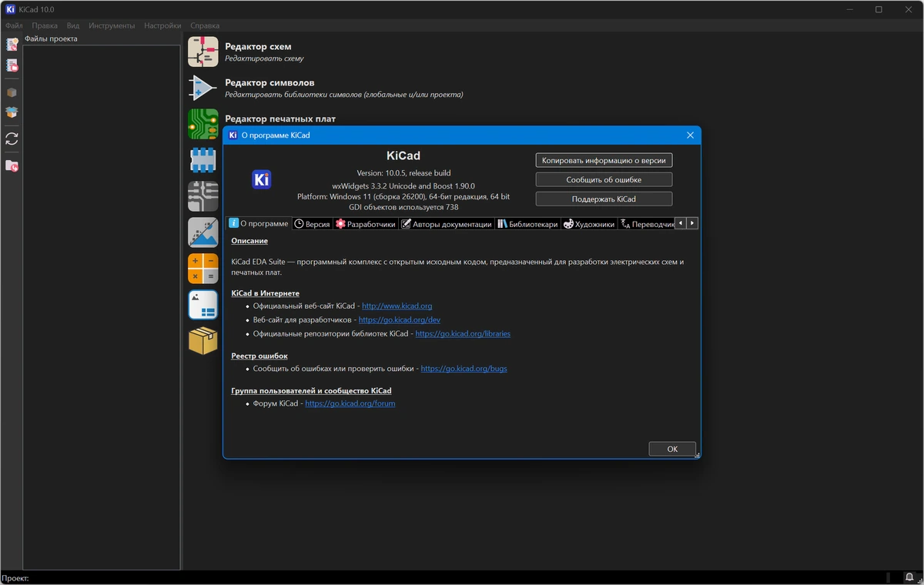This screenshot has height=585, width=924.
Task: Launch the schematic editor icon
Action: tap(203, 52)
